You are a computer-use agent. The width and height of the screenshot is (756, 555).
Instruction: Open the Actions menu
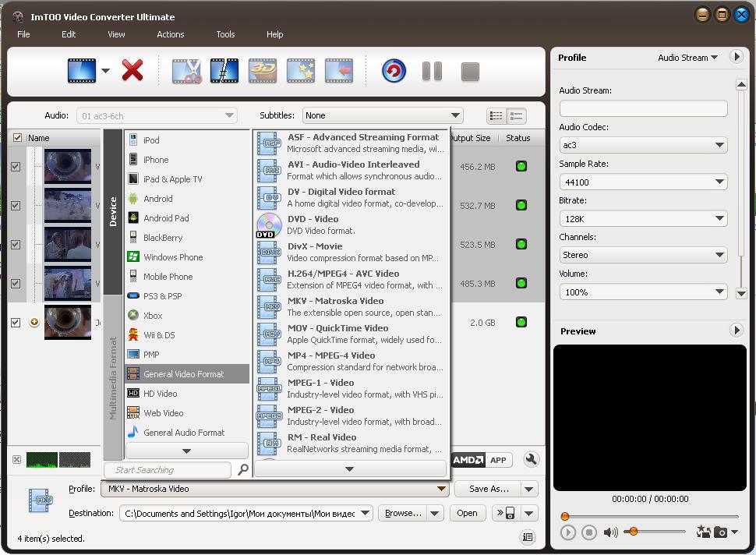click(x=171, y=34)
